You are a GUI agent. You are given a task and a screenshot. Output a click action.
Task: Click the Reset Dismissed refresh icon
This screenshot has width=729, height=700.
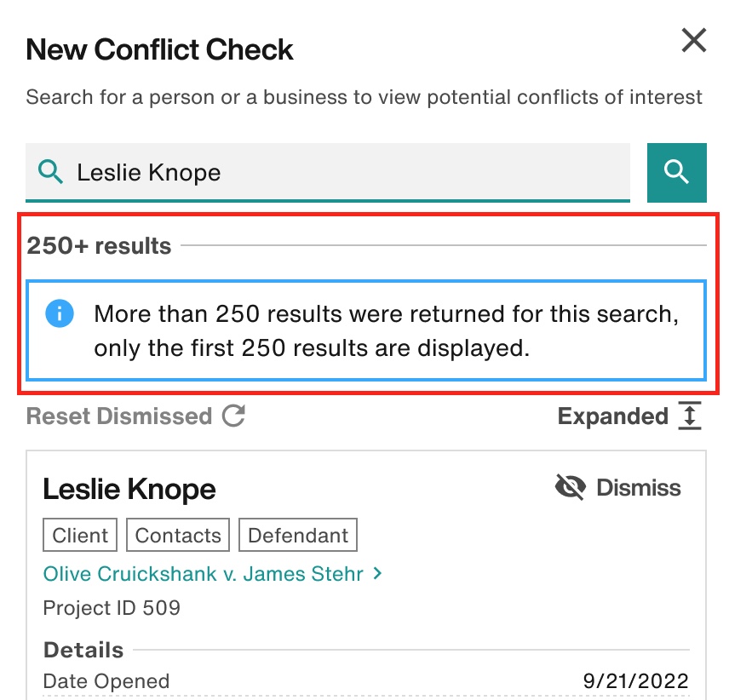tap(233, 416)
